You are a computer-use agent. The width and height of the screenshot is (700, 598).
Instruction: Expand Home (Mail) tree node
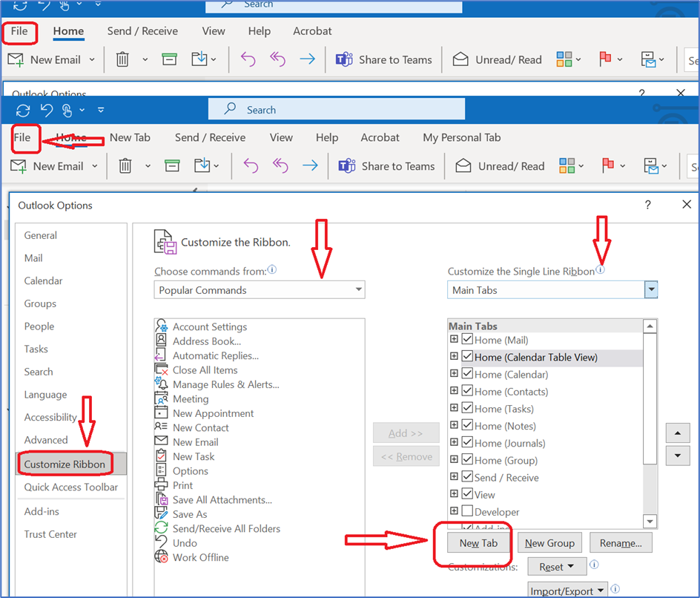pyautogui.click(x=454, y=339)
